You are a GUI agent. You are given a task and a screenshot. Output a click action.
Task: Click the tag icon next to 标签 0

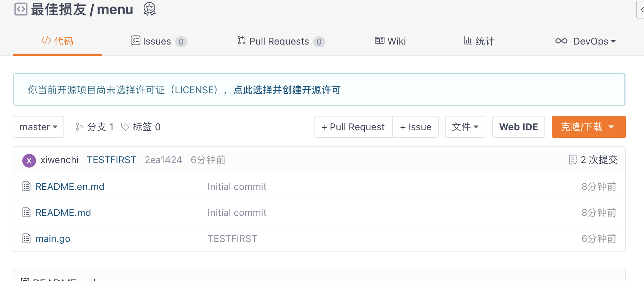click(125, 127)
